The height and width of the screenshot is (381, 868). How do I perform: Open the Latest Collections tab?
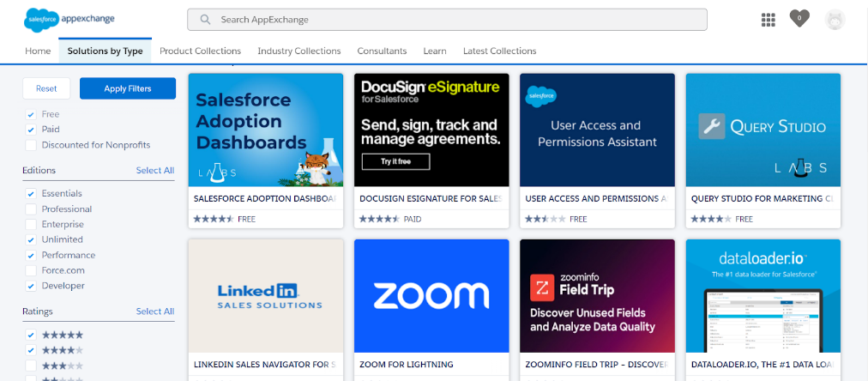point(500,51)
